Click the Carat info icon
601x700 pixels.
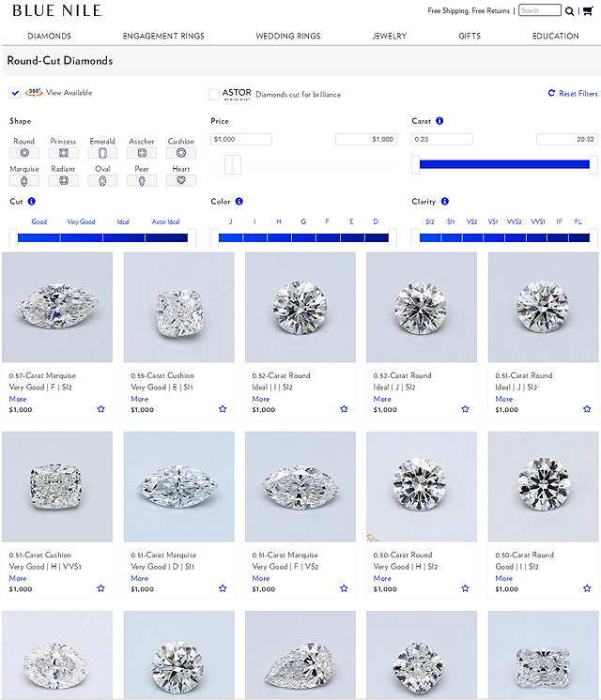pyautogui.click(x=439, y=121)
